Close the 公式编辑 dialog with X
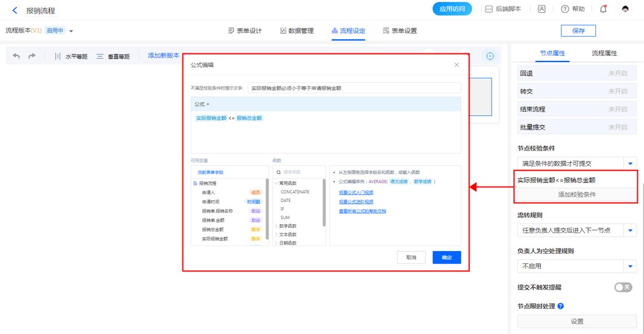 pyautogui.click(x=456, y=64)
